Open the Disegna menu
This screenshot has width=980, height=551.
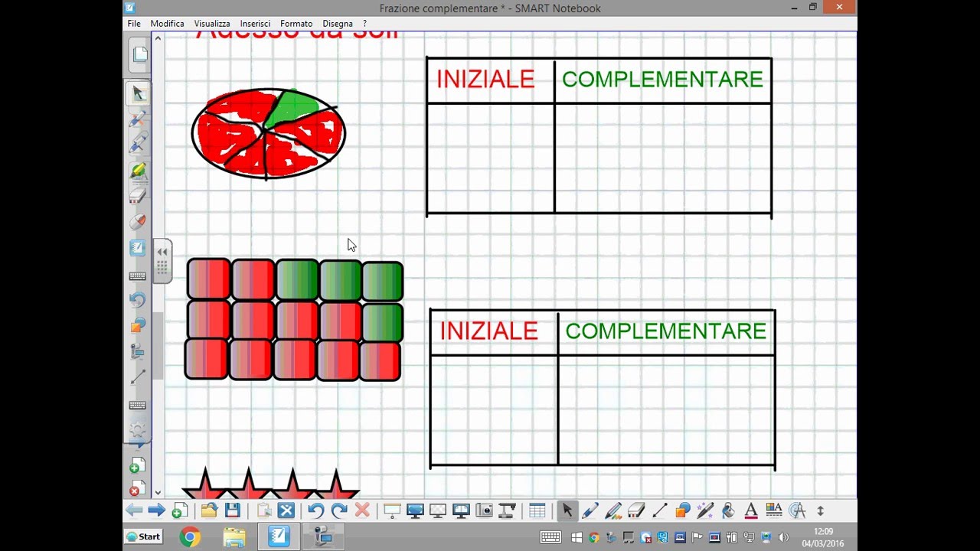(x=338, y=24)
